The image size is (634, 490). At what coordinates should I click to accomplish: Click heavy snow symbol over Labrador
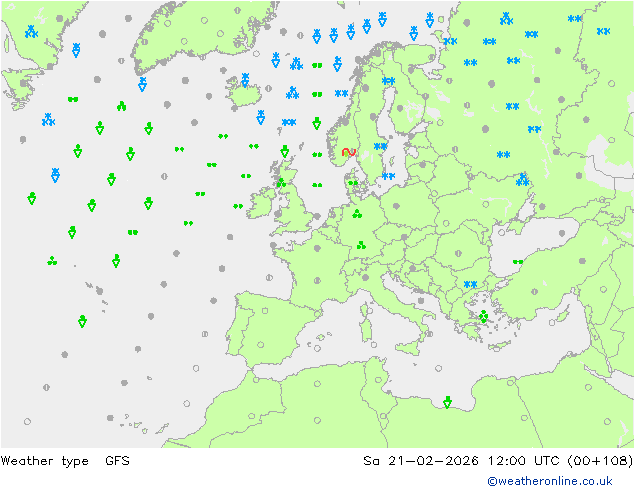pos(31,32)
